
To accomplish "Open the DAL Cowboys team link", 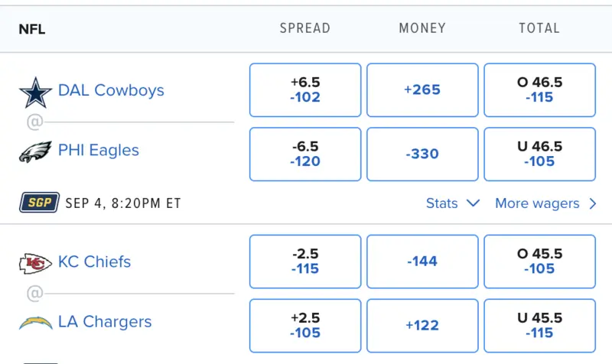I will tap(111, 90).
